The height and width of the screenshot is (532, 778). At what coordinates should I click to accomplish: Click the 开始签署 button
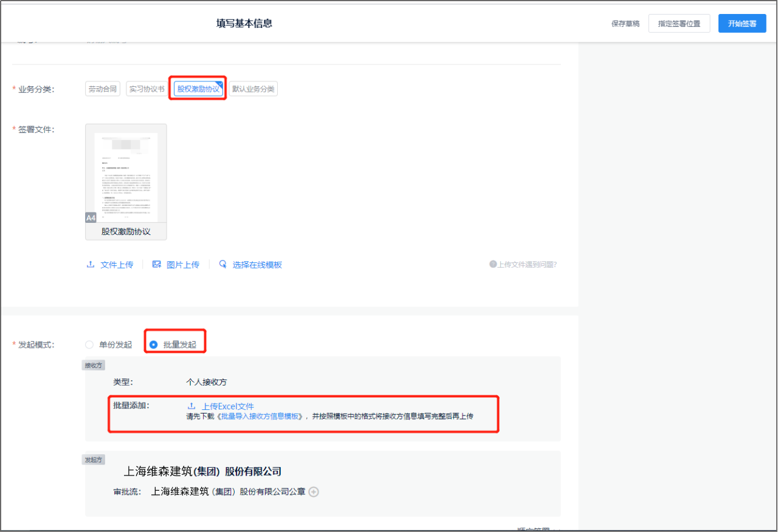(742, 24)
